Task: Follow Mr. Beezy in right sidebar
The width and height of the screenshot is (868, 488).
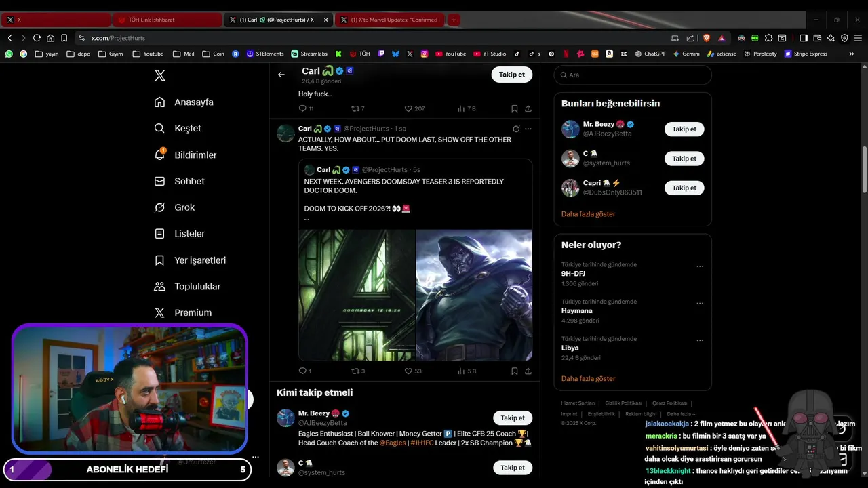Action: point(684,129)
